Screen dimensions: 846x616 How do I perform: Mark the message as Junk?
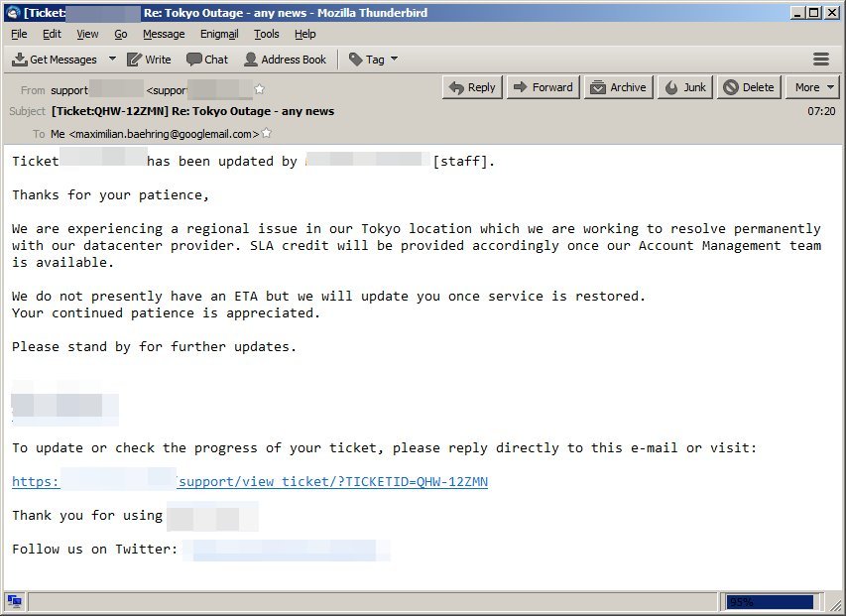click(x=685, y=87)
